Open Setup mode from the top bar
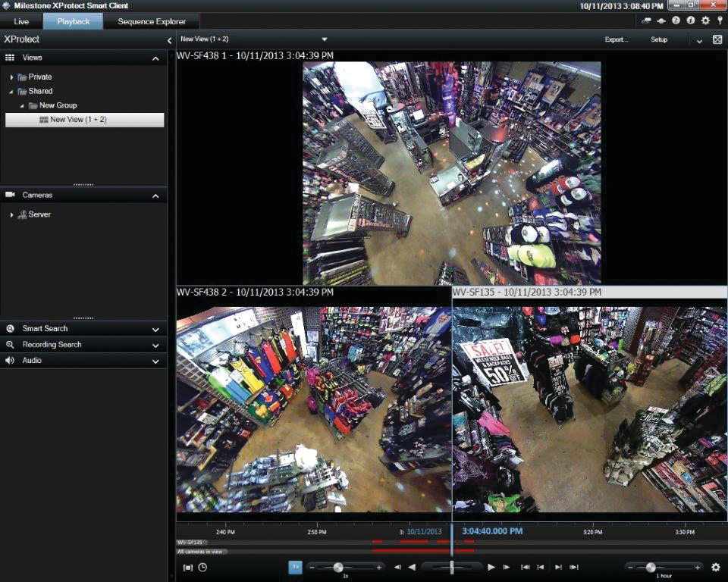Viewport: 728px width, 582px height. (659, 39)
